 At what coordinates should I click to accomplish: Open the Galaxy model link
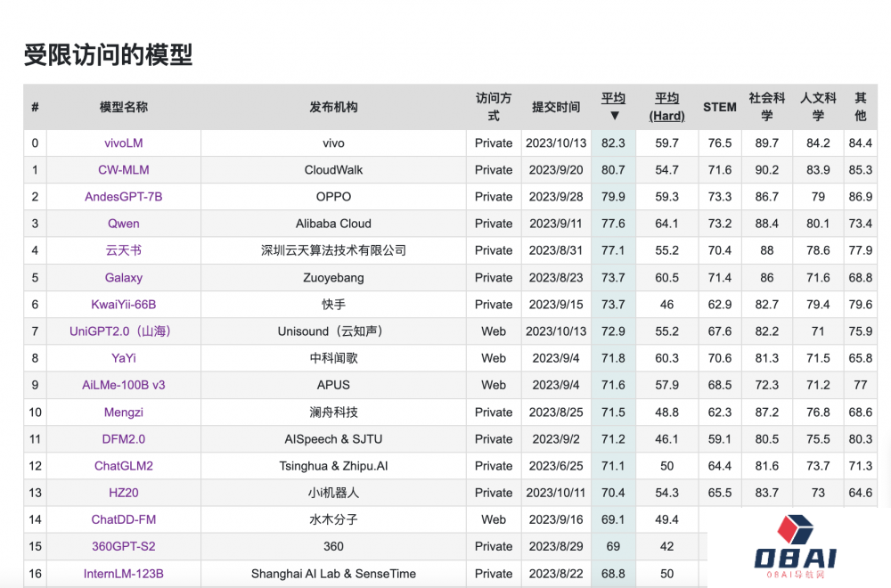(123, 278)
